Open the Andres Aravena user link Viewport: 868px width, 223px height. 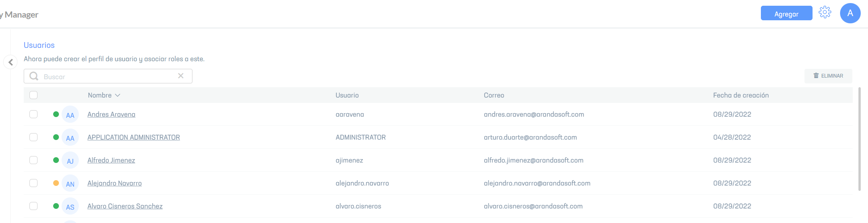coord(111,114)
